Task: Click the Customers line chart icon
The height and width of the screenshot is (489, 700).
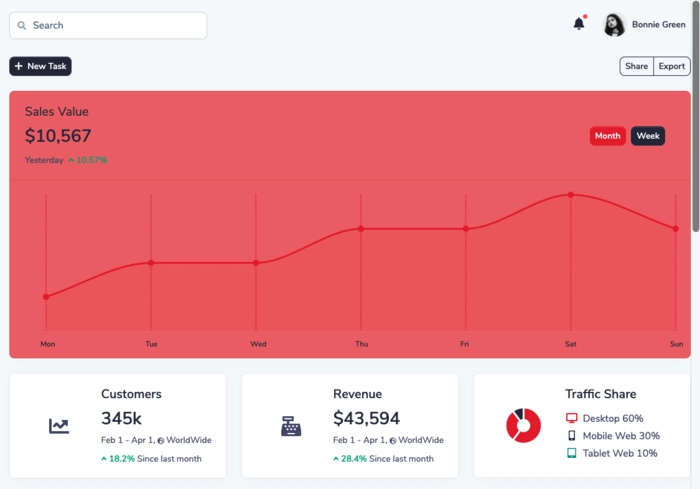Action: [59, 426]
